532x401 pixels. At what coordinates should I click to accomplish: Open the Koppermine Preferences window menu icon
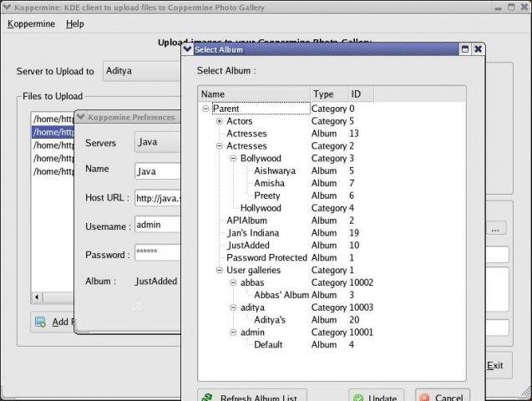click(x=81, y=117)
